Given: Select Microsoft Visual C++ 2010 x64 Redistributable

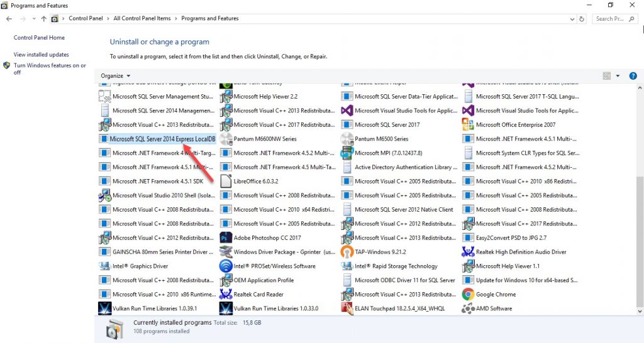Looking at the screenshot, I should coord(277,209).
